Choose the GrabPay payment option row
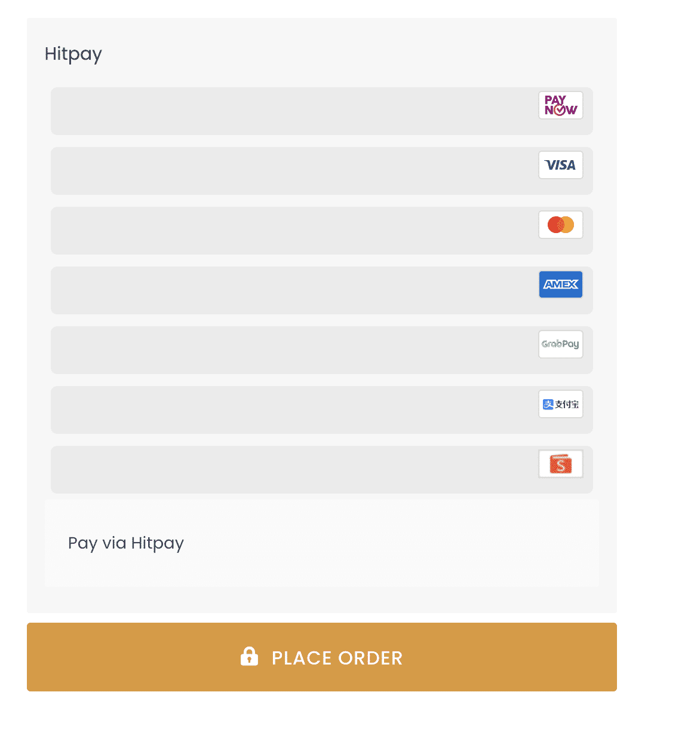This screenshot has height=741, width=700. point(299,350)
